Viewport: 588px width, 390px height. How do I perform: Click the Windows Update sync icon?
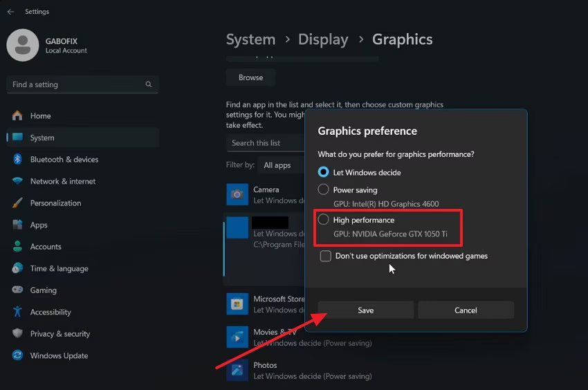17,355
